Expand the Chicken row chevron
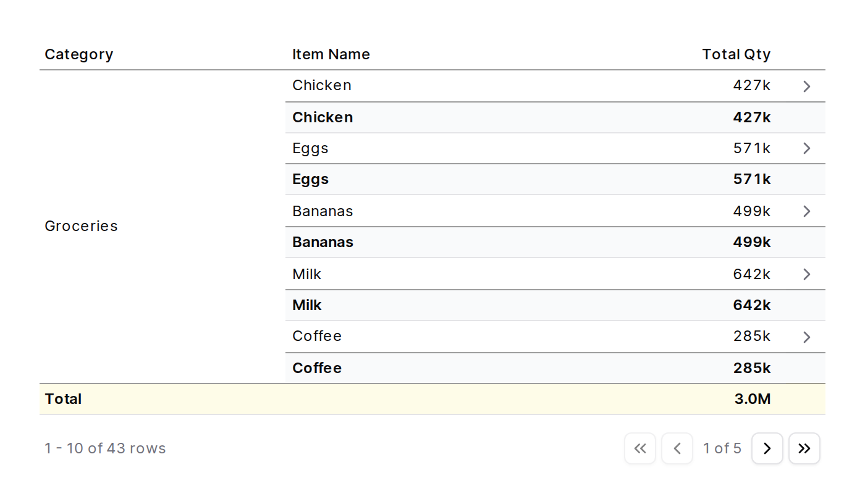This screenshot has width=865, height=504. (x=806, y=86)
